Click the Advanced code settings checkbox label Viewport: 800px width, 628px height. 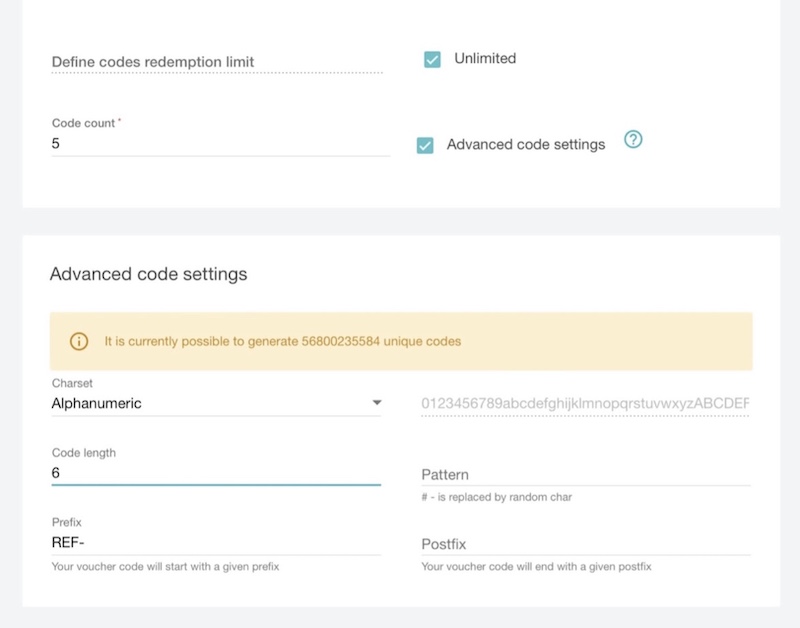tap(526, 145)
